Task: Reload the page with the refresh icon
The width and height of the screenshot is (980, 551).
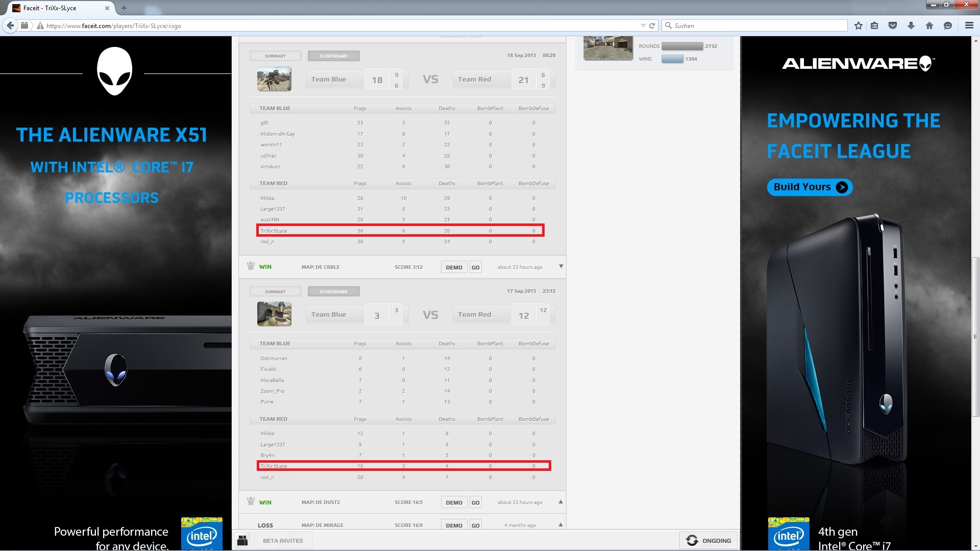Action: click(x=652, y=26)
